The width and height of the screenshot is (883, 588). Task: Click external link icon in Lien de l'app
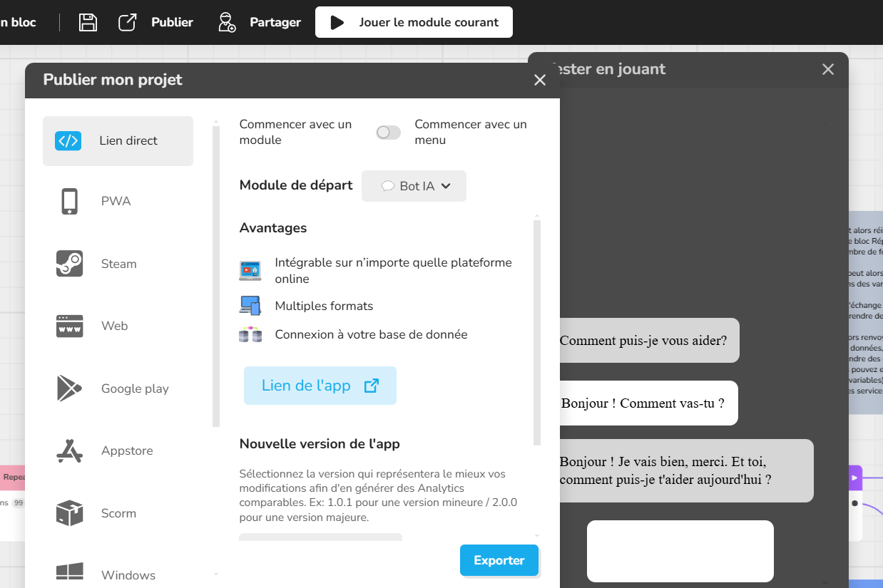coord(372,386)
